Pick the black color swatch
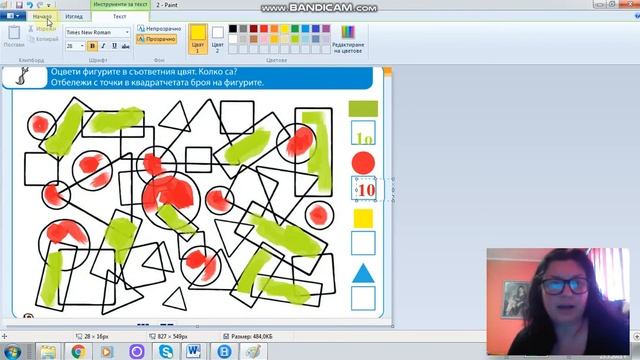This screenshot has height=360, width=640. pyautogui.click(x=233, y=29)
